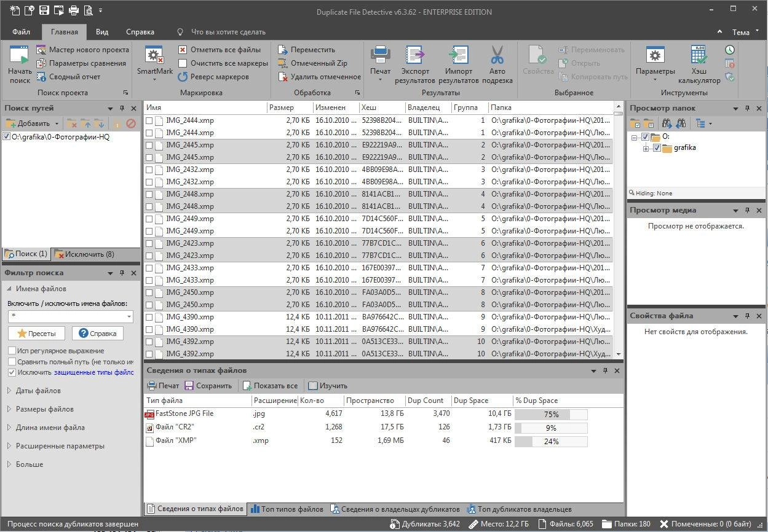Expand grafika node in folder tree
Viewport: 768px width, 532px height.
point(646,148)
